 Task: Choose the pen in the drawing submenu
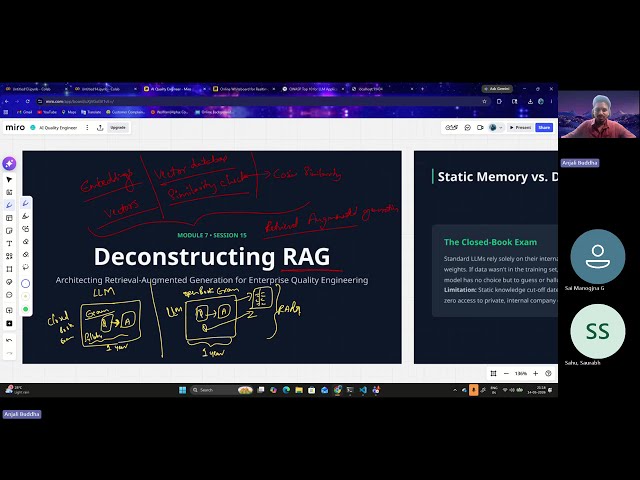click(25, 203)
